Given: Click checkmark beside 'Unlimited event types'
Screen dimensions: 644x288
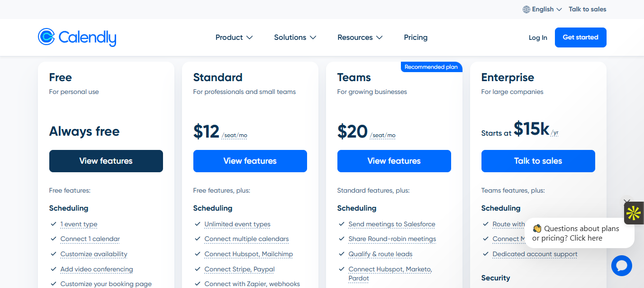Looking at the screenshot, I should (198, 224).
